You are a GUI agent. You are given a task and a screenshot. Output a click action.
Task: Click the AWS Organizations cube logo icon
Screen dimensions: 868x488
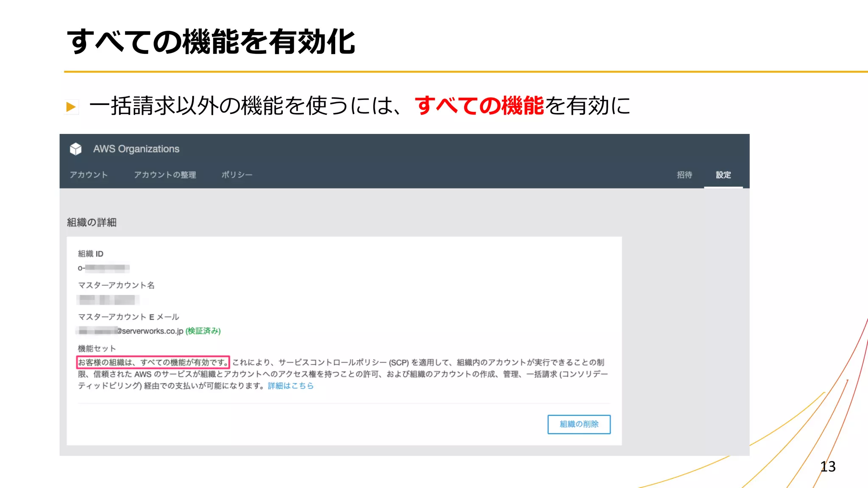[x=75, y=149]
